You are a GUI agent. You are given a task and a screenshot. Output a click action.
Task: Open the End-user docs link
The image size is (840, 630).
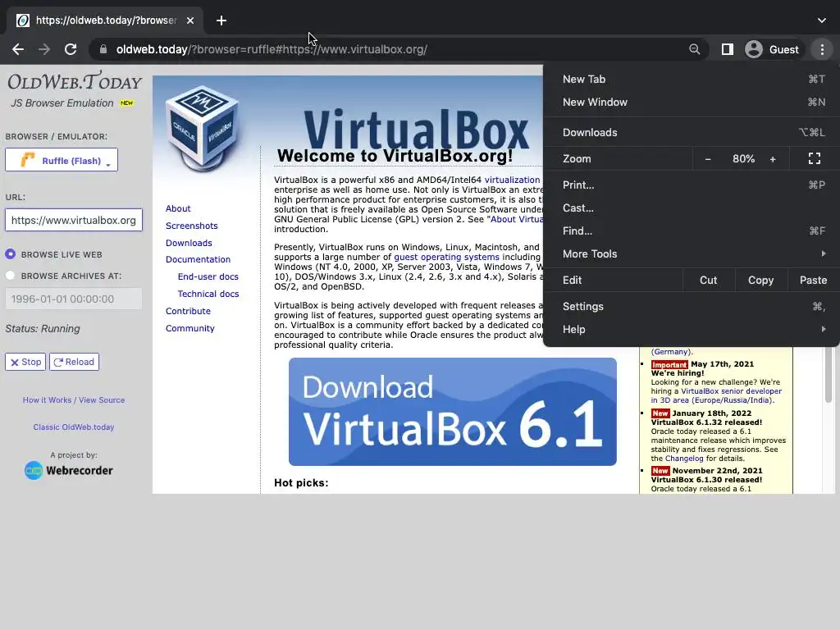pos(208,276)
